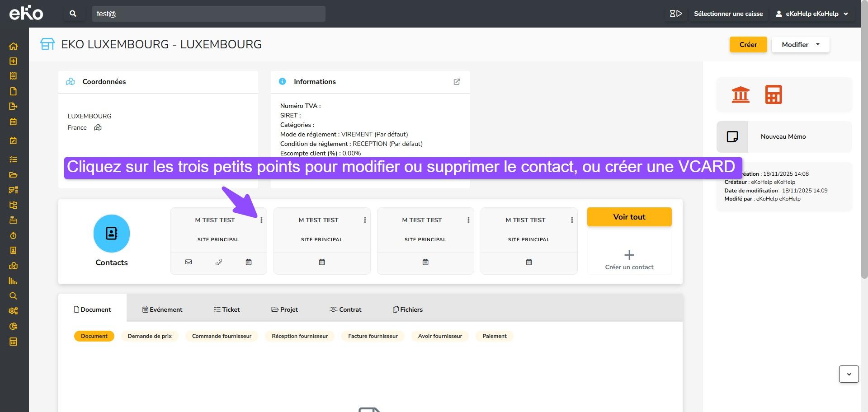
Task: Click the Nouveau Mémo note icon
Action: coord(732,136)
